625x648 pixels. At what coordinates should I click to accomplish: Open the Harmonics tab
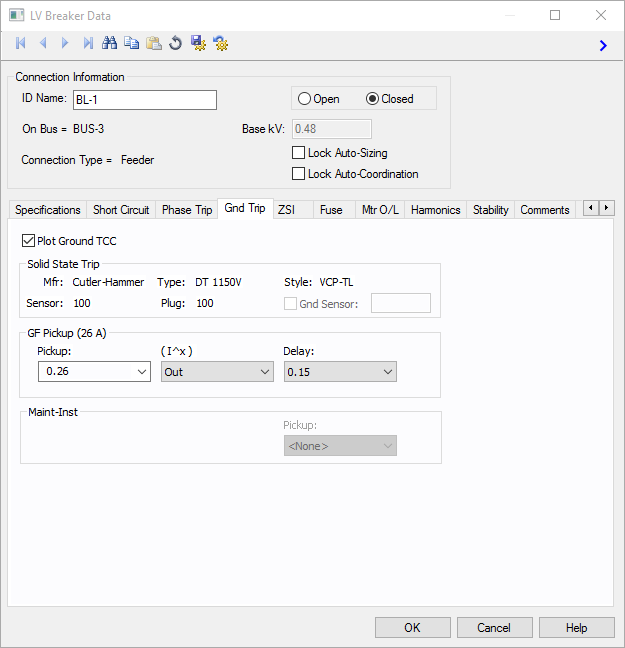[436, 210]
